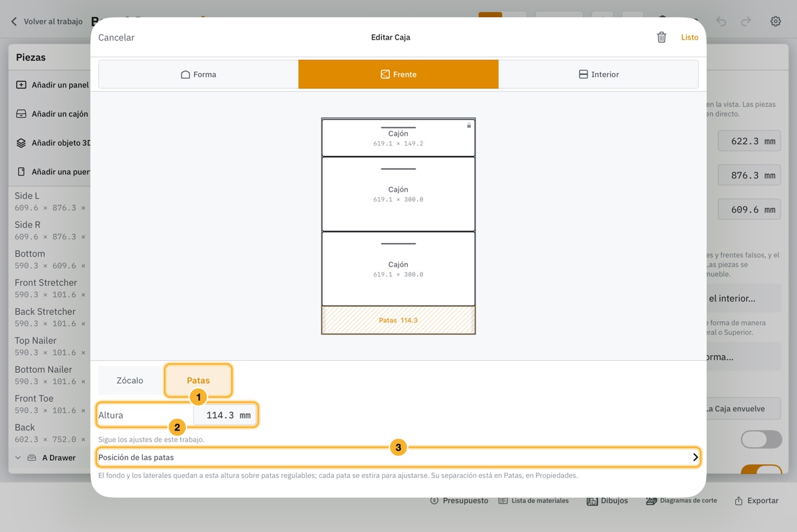Select the Patas base option
Image resolution: width=797 pixels, height=532 pixels.
pos(198,381)
